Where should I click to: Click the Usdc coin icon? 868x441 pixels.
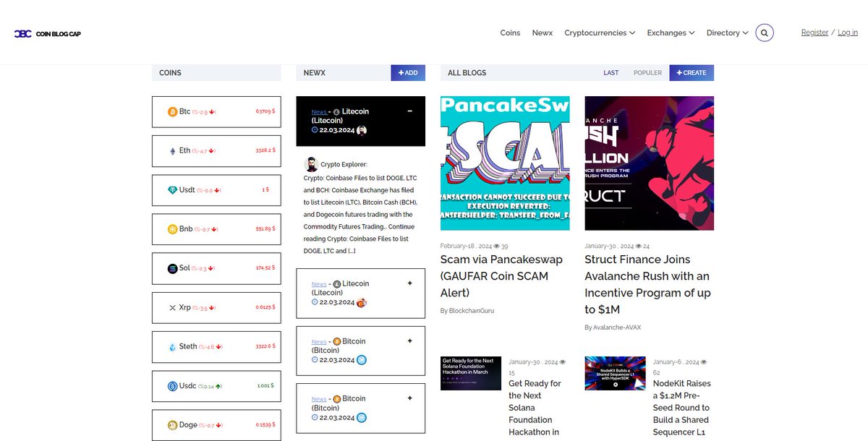click(x=172, y=386)
